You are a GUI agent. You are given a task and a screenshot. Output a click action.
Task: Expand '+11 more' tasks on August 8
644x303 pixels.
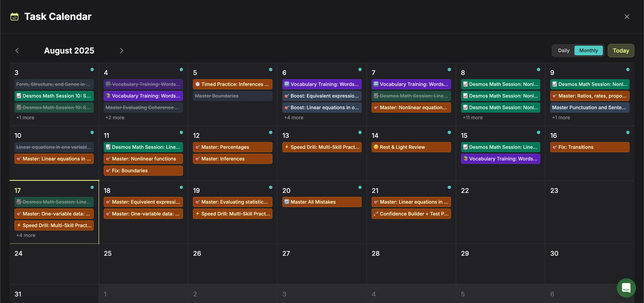point(472,118)
